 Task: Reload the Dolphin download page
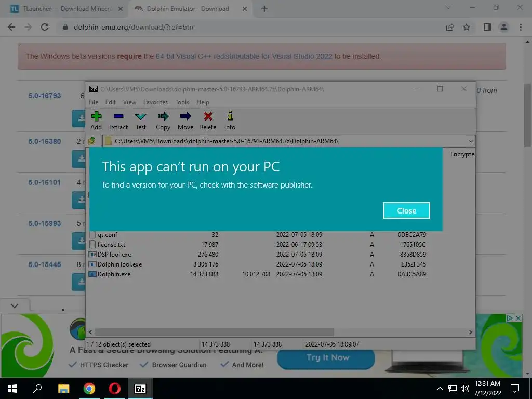(x=45, y=27)
